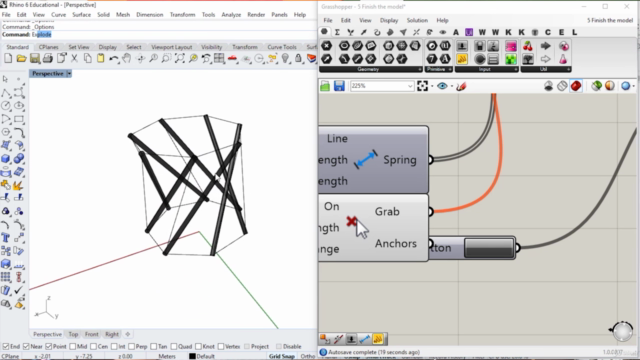Screen dimensions: 640x360
Task: Click the green gradient component icon
Action: pos(511,59)
